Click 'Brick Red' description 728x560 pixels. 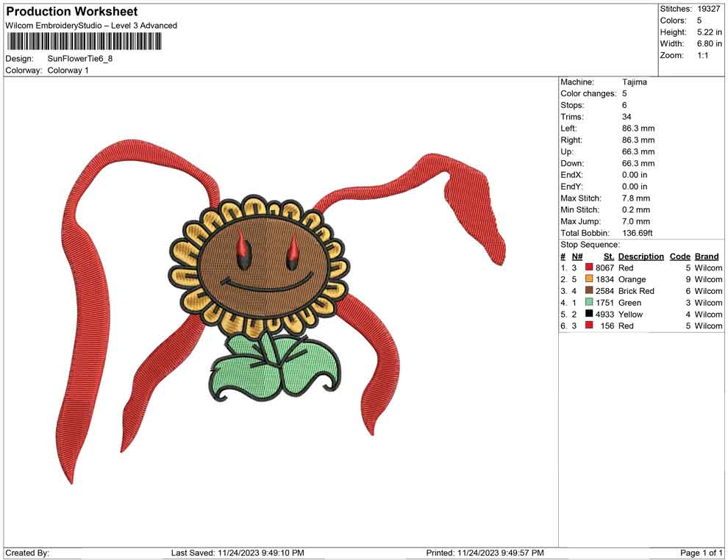636,291
